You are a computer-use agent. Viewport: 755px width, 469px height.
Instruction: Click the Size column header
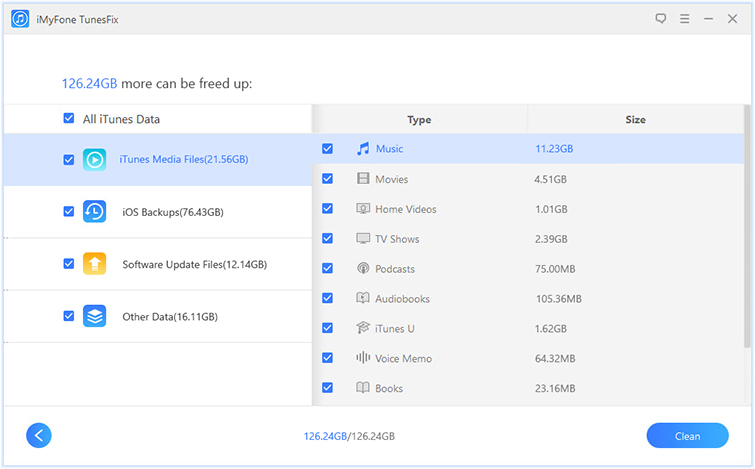[x=636, y=119]
